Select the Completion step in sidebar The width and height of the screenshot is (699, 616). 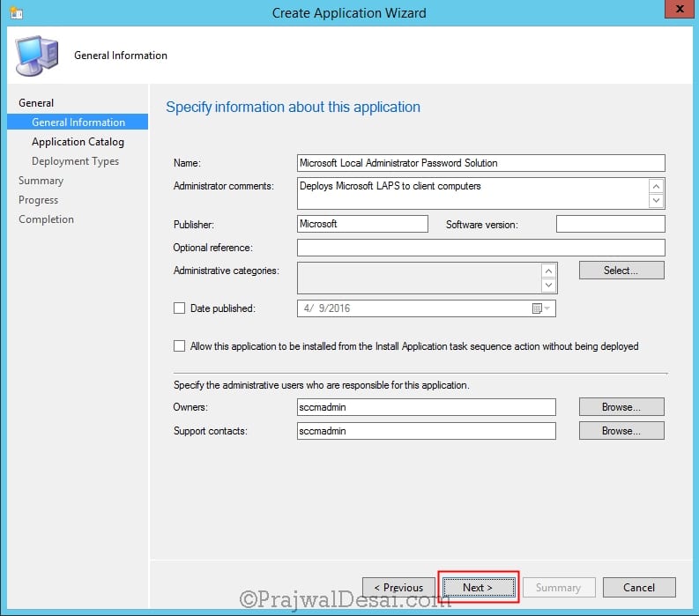[x=46, y=219]
